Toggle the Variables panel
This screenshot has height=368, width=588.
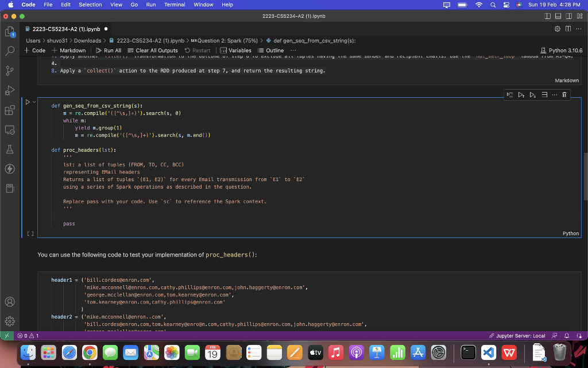click(x=235, y=51)
